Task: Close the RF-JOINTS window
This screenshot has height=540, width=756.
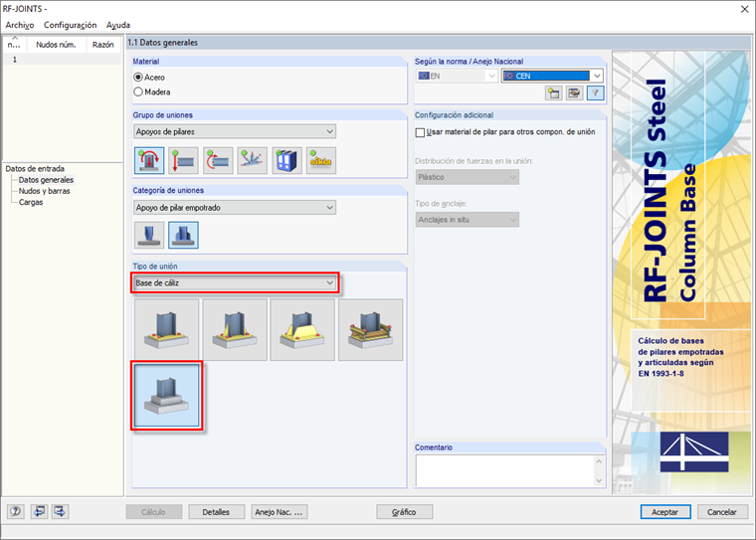Action: tap(744, 9)
